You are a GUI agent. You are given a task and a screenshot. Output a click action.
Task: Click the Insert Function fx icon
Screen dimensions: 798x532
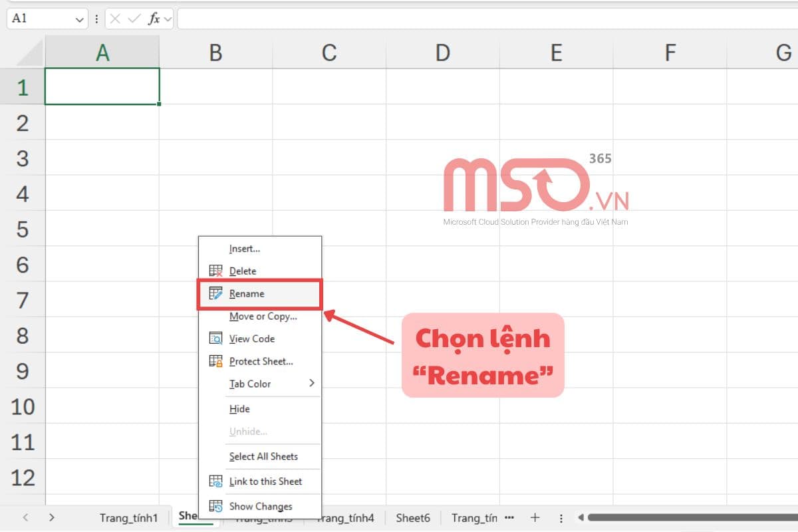(154, 19)
